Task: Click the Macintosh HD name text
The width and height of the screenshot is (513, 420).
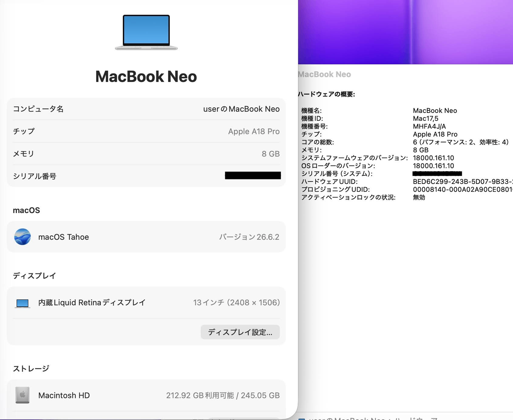Action: (64, 395)
